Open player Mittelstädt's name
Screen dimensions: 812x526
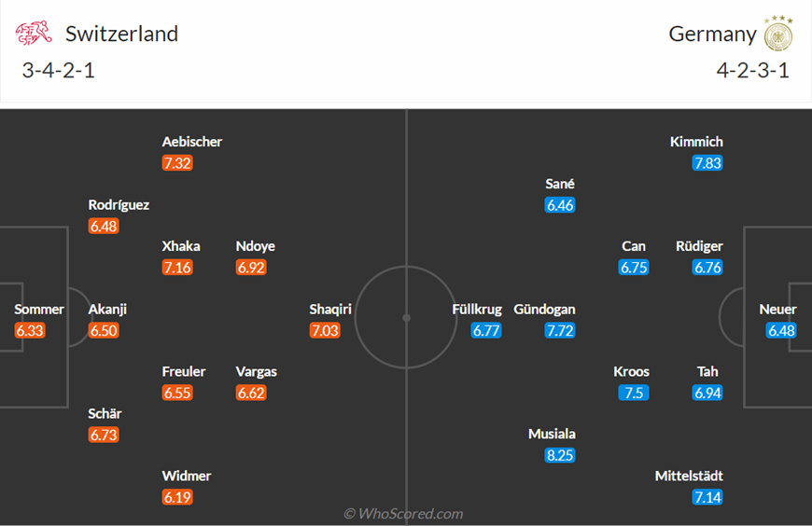[x=689, y=476]
